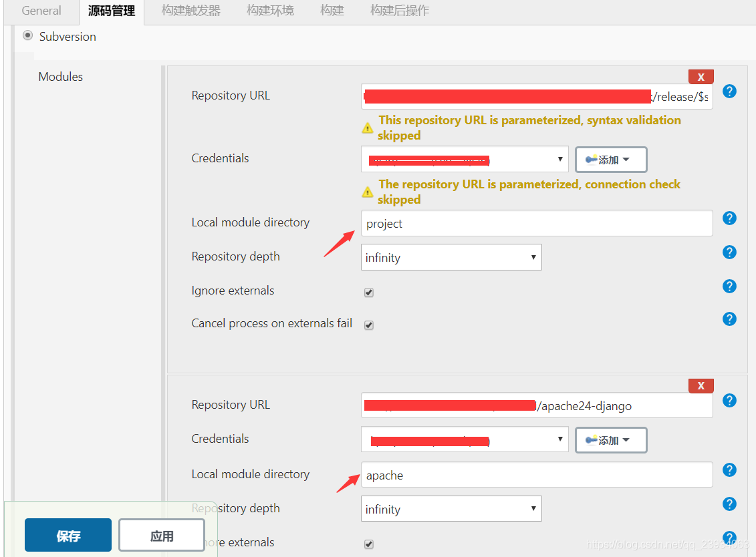Screen dimensions: 756x557
Task: Open help for second module Repository URL
Action: (729, 401)
